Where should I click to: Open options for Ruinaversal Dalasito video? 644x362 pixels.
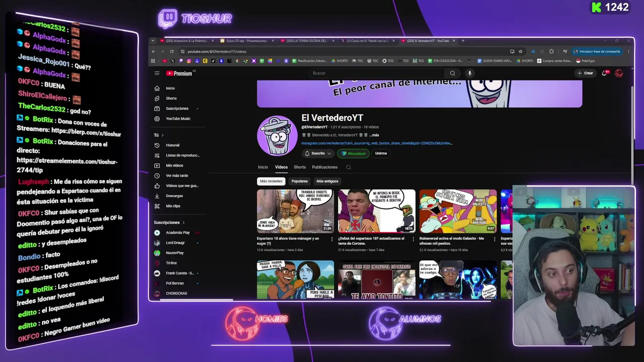tap(494, 239)
